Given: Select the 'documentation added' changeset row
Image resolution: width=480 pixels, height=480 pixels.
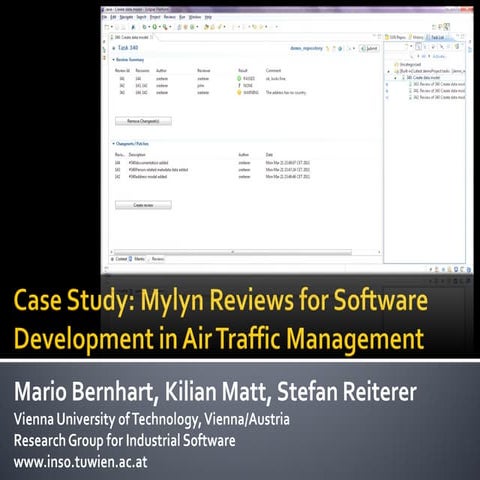Looking at the screenshot, I should 212,163.
